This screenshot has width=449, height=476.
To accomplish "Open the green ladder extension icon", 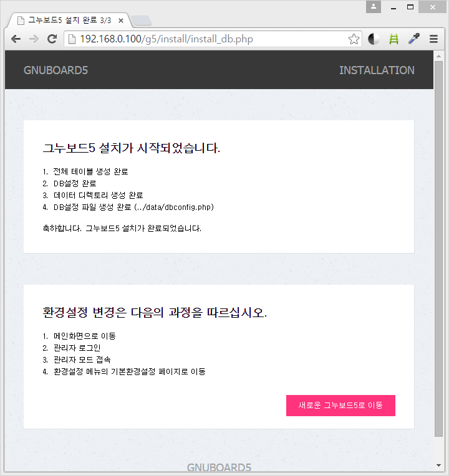I will pyautogui.click(x=393, y=39).
